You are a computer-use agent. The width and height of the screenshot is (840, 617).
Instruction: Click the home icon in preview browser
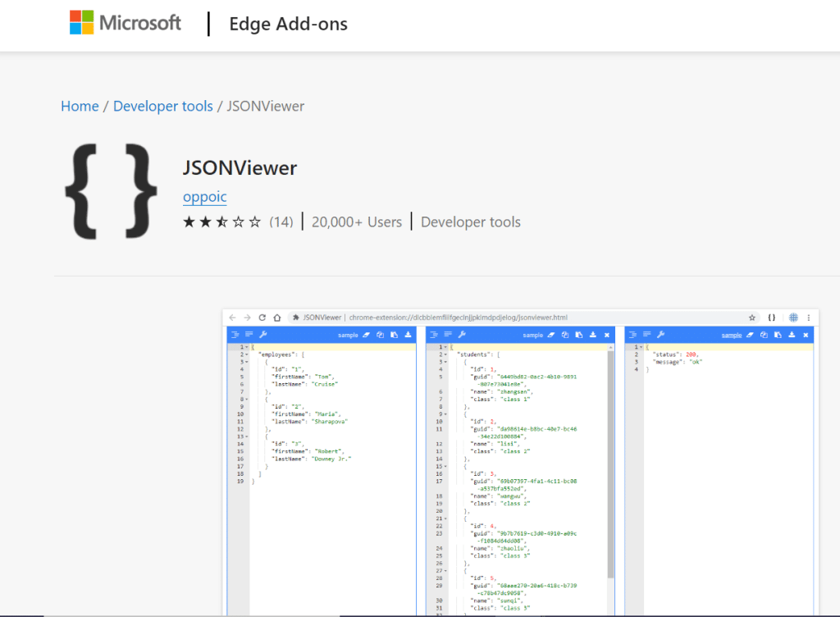[x=277, y=318]
